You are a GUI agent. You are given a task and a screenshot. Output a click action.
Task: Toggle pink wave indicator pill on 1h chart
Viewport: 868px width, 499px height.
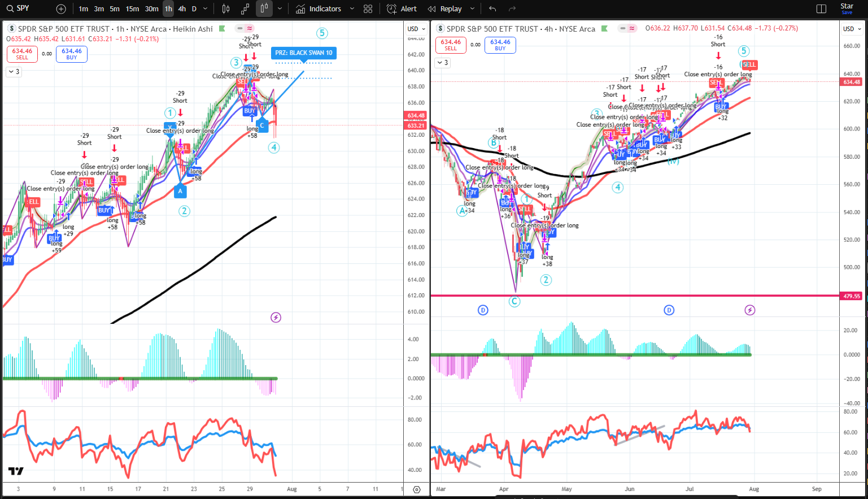point(250,28)
